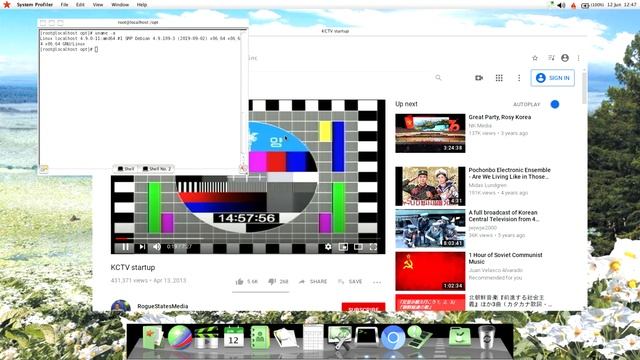The width and height of the screenshot is (640, 360).
Task: Toggle the Autoplay switch
Action: click(554, 104)
